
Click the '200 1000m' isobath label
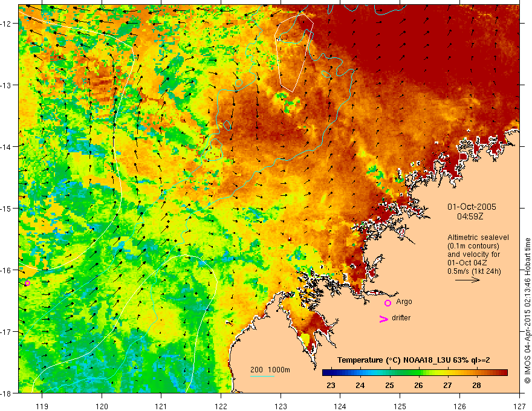click(x=270, y=370)
